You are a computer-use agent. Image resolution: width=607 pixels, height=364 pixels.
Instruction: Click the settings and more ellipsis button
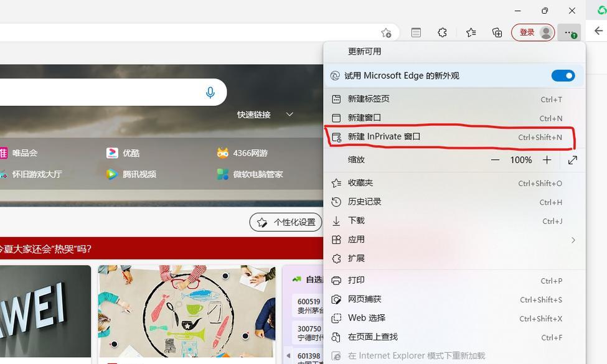[569, 32]
